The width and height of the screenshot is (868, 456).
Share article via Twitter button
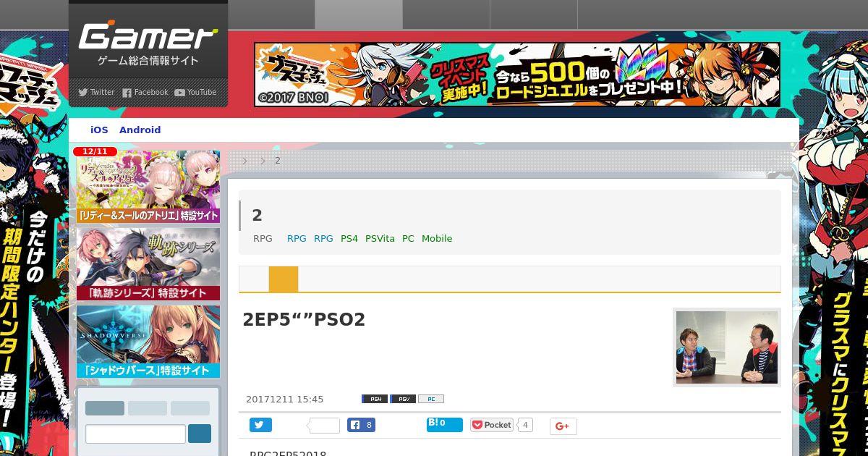tap(260, 425)
